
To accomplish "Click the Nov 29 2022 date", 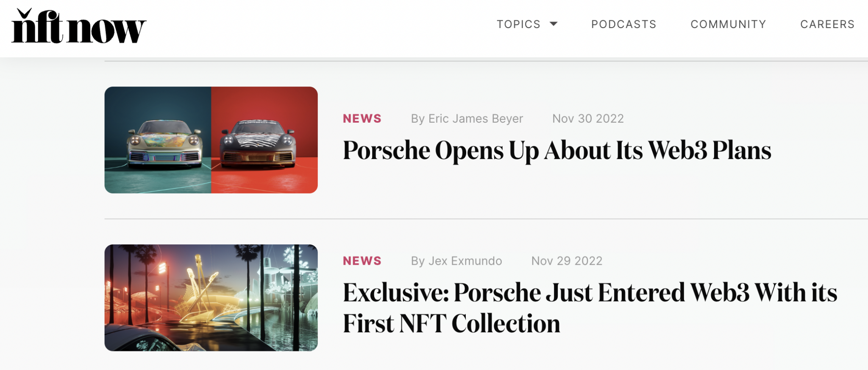I will (x=567, y=261).
